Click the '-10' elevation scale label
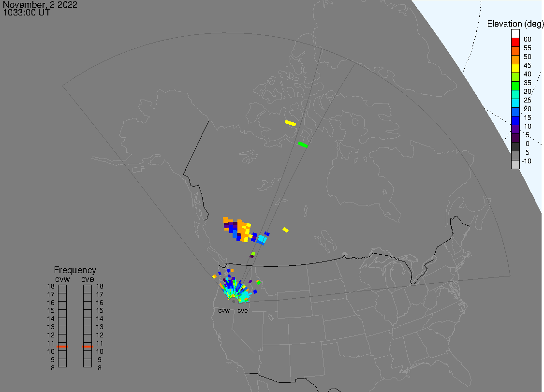 click(527, 161)
